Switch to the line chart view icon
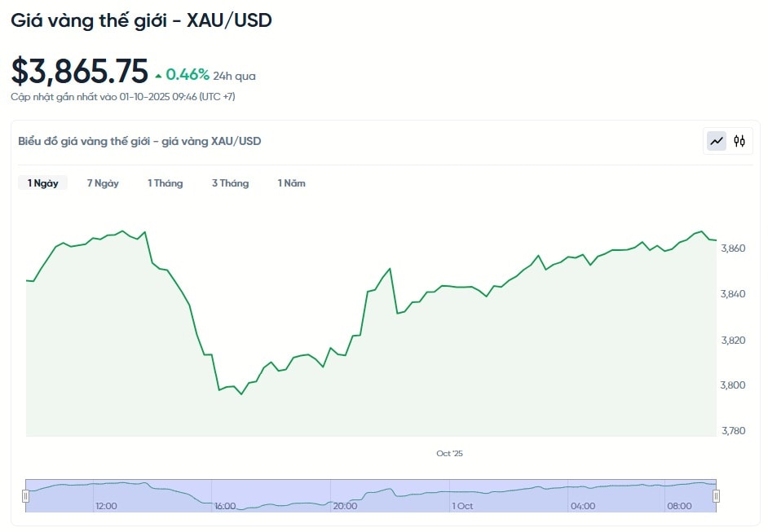The height and width of the screenshot is (532, 768). click(717, 141)
